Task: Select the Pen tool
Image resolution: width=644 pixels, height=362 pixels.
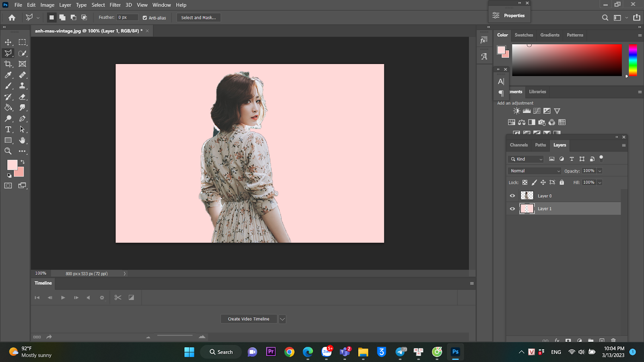Action: (23, 119)
